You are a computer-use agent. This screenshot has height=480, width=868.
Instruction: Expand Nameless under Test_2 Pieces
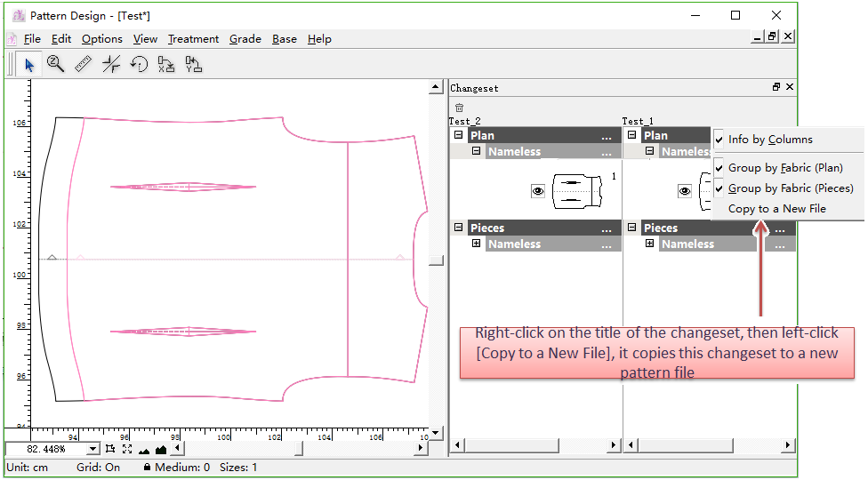tap(477, 244)
